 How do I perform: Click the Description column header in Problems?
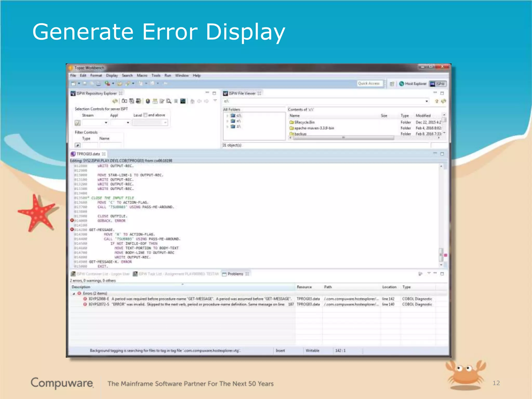coord(182,287)
